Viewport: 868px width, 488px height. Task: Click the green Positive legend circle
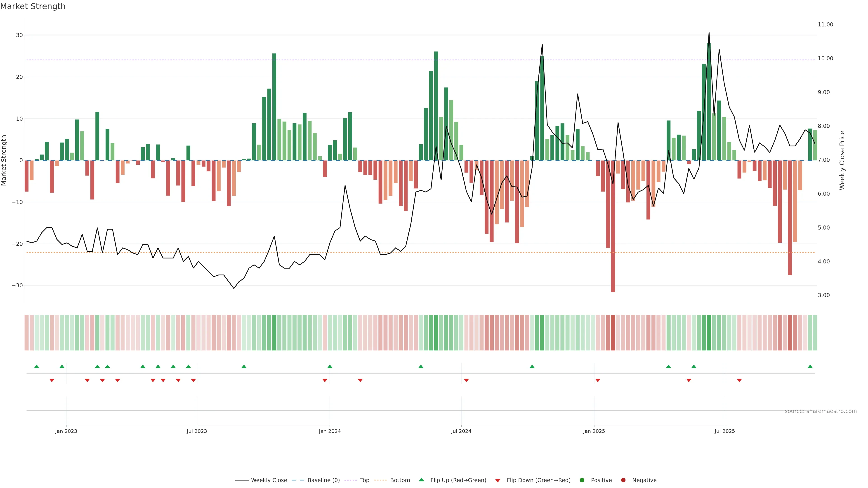582,480
